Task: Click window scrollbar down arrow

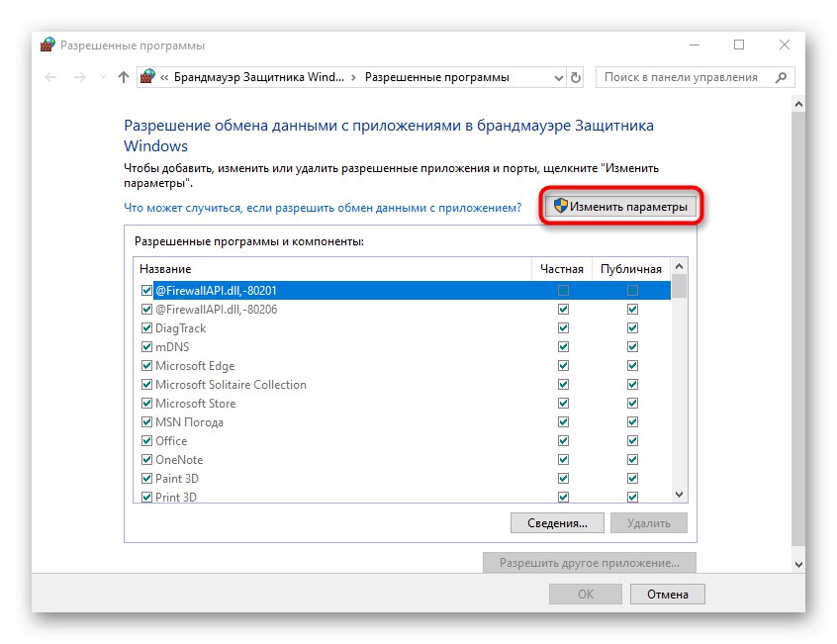Action: coord(798,565)
